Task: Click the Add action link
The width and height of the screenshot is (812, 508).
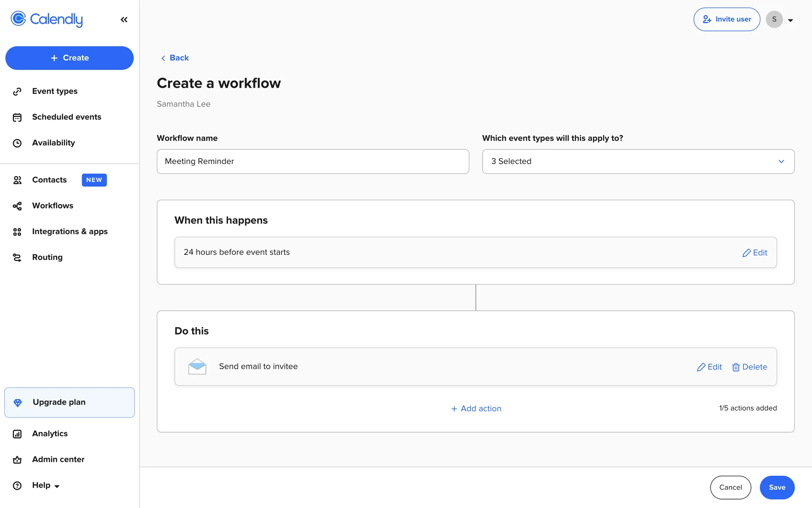Action: click(x=476, y=409)
